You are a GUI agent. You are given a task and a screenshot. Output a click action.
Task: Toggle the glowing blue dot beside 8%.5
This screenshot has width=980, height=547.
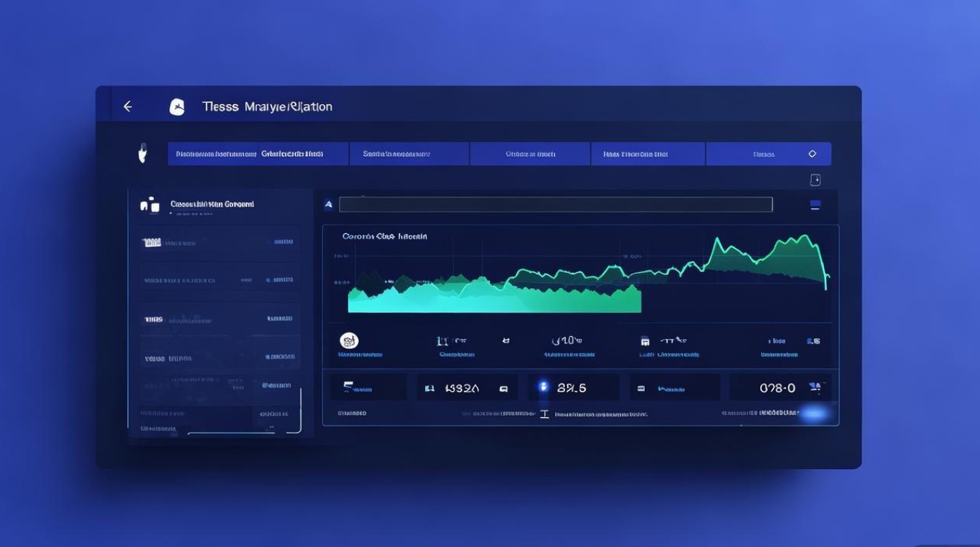(x=542, y=387)
